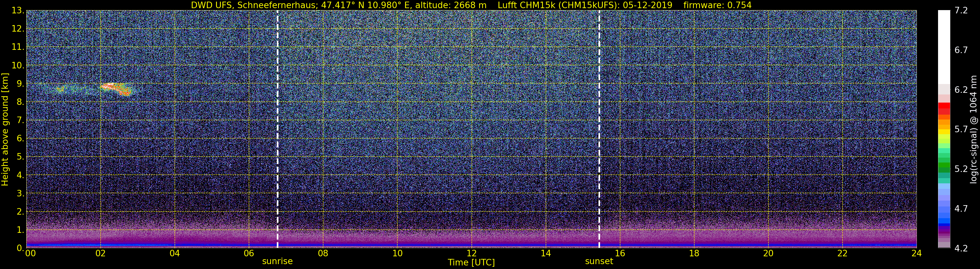Image resolution: width=980 pixels, height=269 pixels.
Task: Click the colorbar tick value 6.7
Action: click(961, 50)
